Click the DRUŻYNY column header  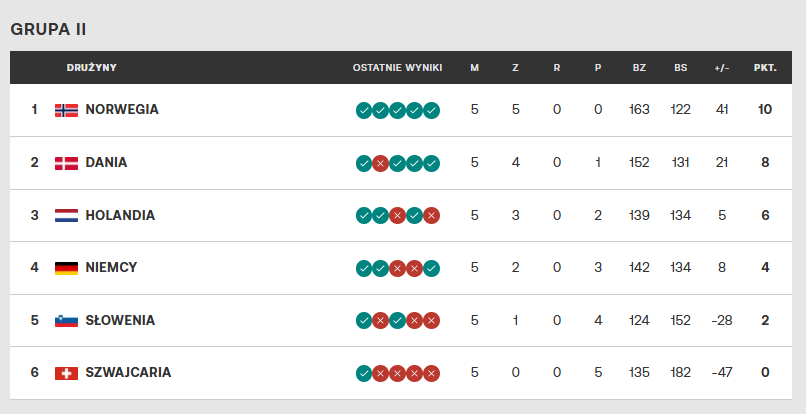[x=92, y=68]
